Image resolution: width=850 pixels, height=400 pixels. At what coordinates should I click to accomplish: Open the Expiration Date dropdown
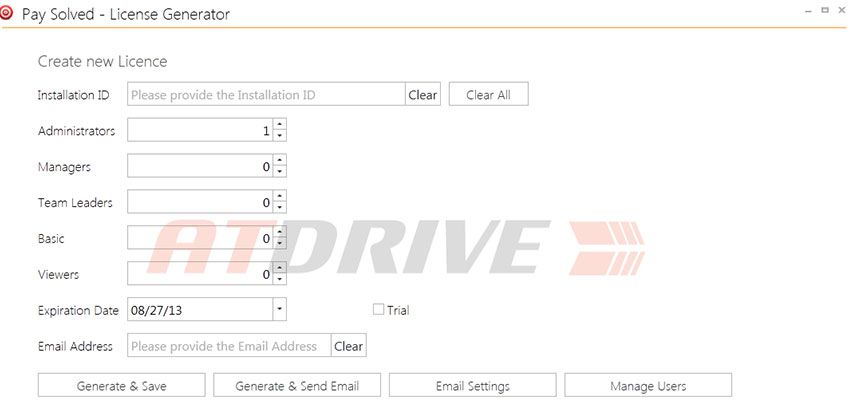pos(279,309)
